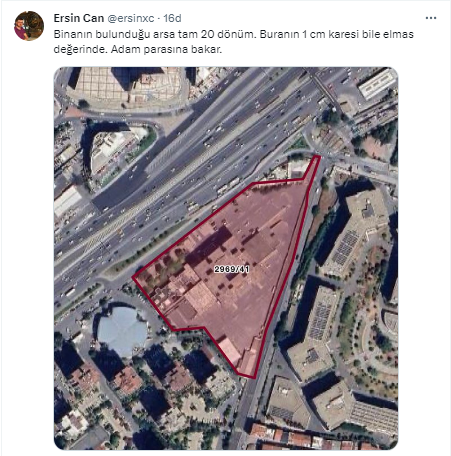Click the gridded plaza building at image top left
This screenshot has height=456, width=451.
coord(125,83)
